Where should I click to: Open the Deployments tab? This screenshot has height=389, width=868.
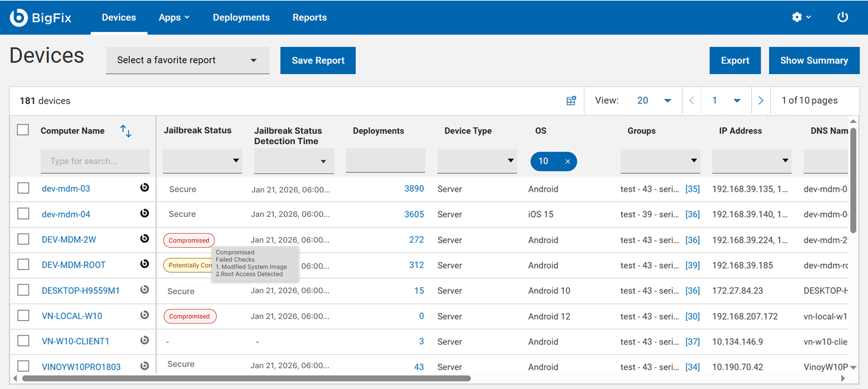241,17
